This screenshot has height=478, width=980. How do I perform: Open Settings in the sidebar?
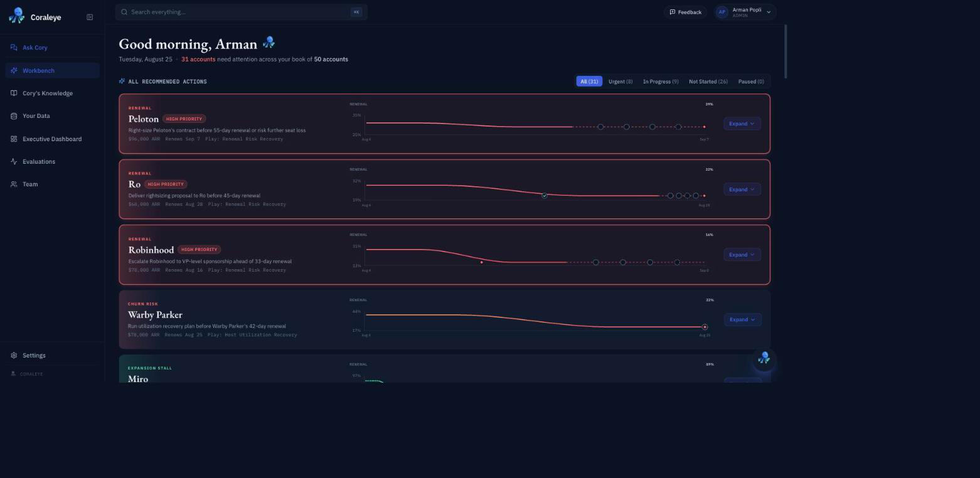[52, 355]
